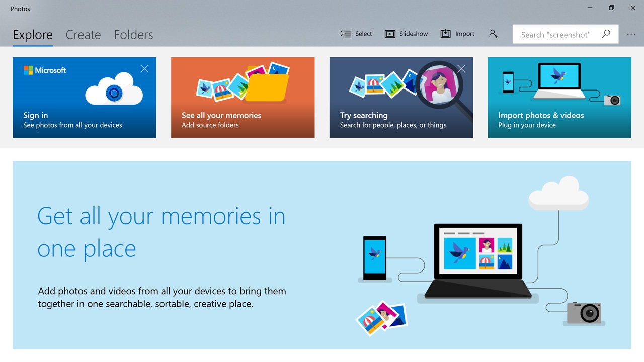Select the Explore tab

click(33, 35)
